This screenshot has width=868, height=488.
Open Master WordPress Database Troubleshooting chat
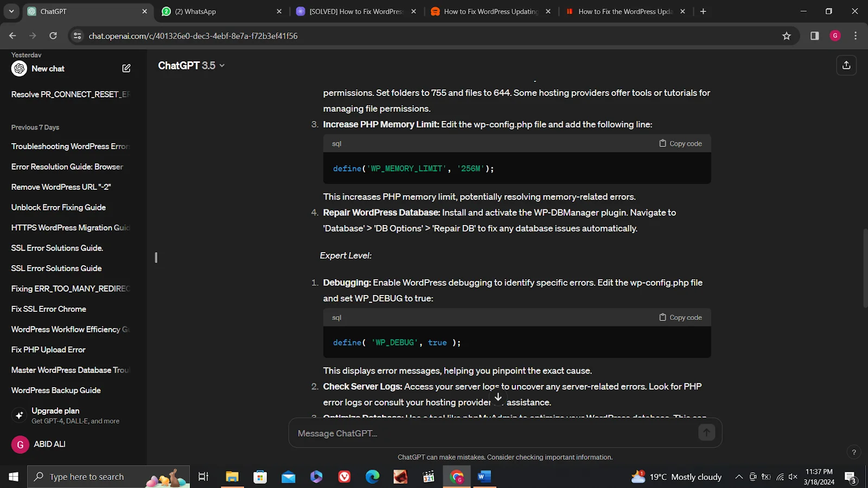click(71, 370)
